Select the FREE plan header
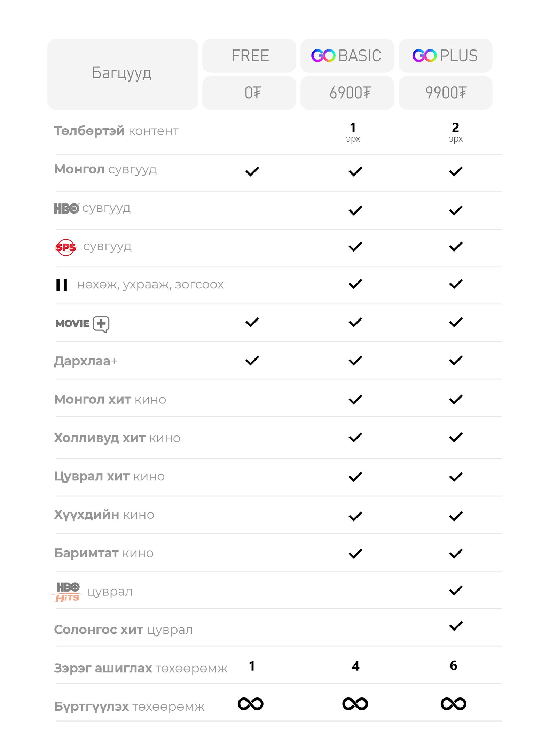The image size is (557, 756). coord(249,56)
